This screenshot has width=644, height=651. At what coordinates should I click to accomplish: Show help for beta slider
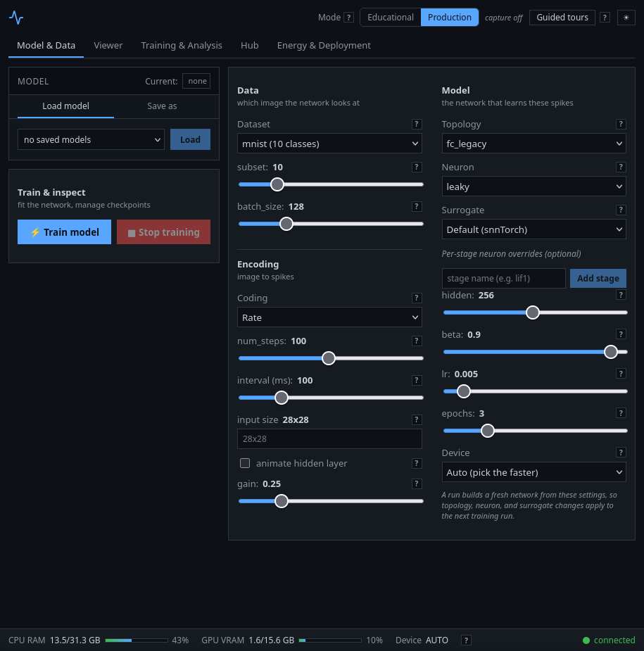[621, 334]
